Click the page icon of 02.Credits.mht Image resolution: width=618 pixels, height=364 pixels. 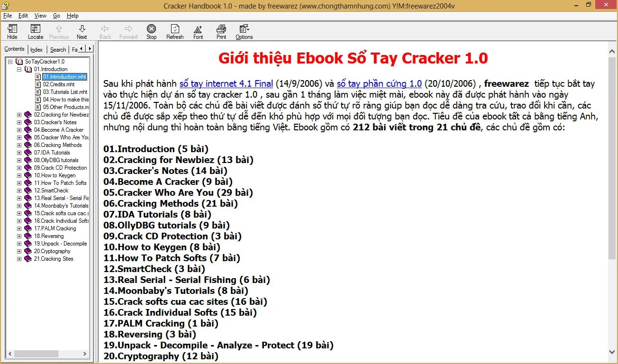pyautogui.click(x=39, y=84)
